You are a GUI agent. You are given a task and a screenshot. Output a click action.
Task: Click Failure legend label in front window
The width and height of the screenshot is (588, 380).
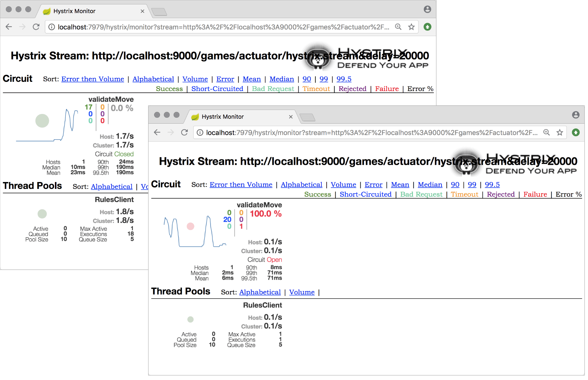535,194
